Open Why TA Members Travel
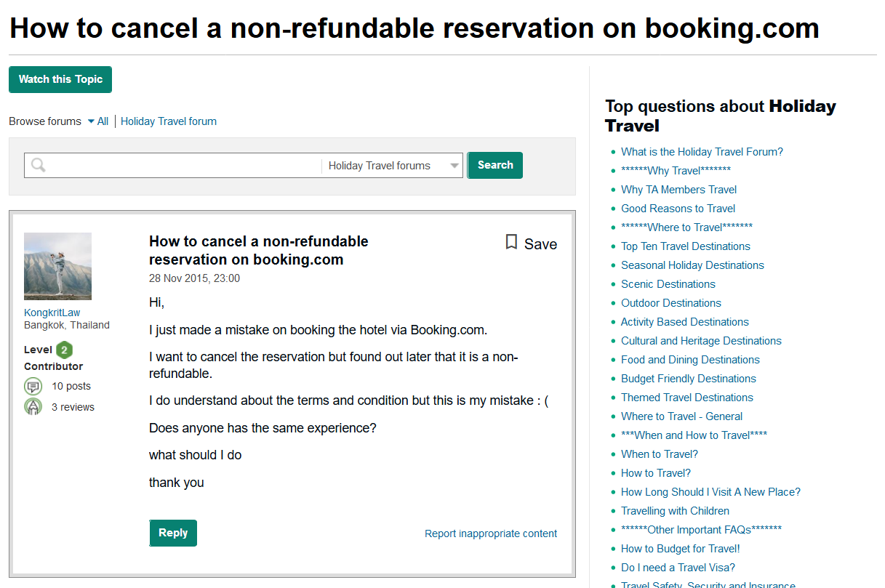 click(678, 190)
